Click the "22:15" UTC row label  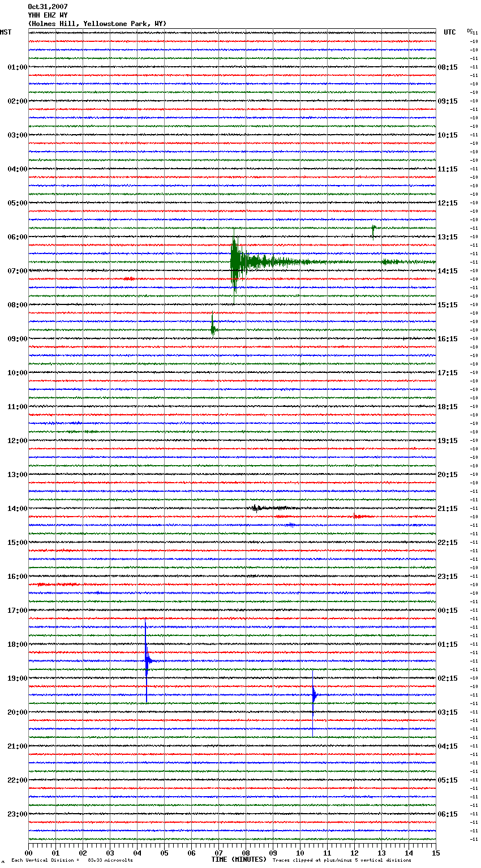448,543
